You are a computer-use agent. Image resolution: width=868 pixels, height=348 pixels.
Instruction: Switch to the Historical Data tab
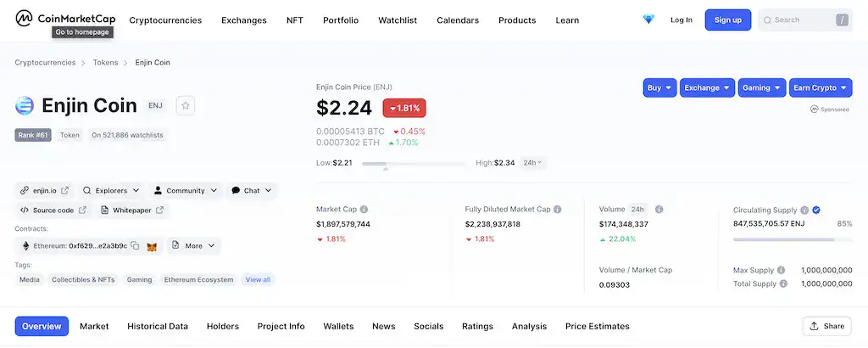pyautogui.click(x=158, y=327)
